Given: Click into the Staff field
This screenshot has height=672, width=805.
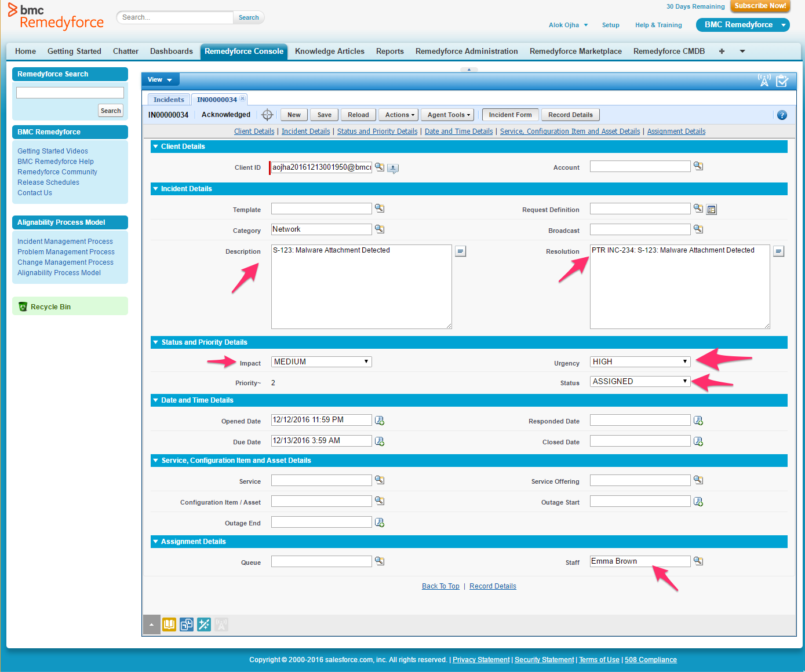Looking at the screenshot, I should pyautogui.click(x=640, y=561).
